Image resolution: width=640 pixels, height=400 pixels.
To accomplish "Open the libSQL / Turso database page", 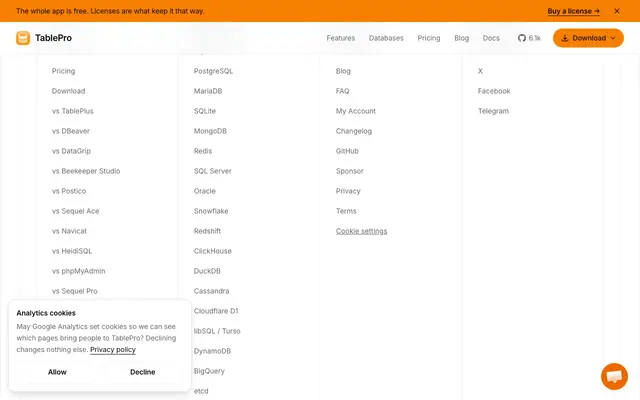I will pyautogui.click(x=217, y=331).
